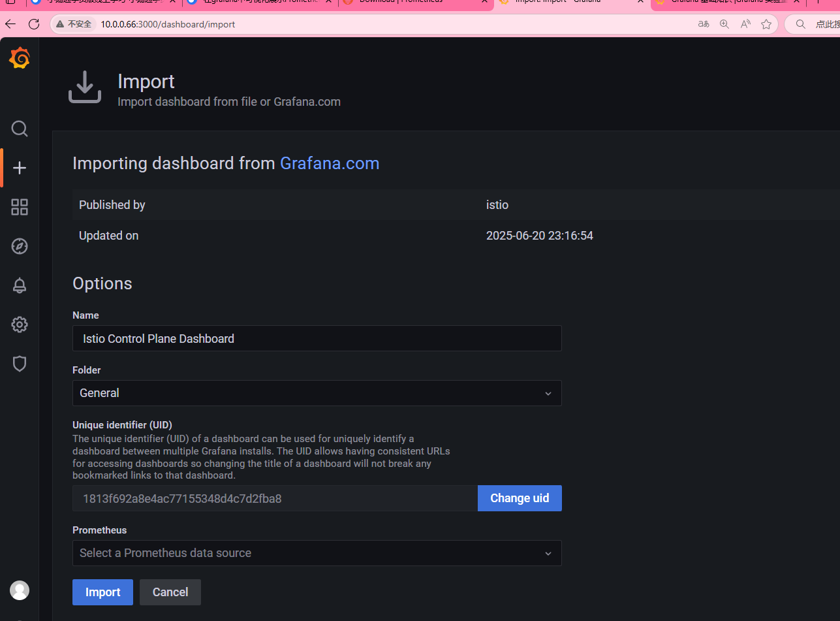Screen dimensions: 840x621
Task: Click the browser search box magnifier icon
Action: (800, 24)
